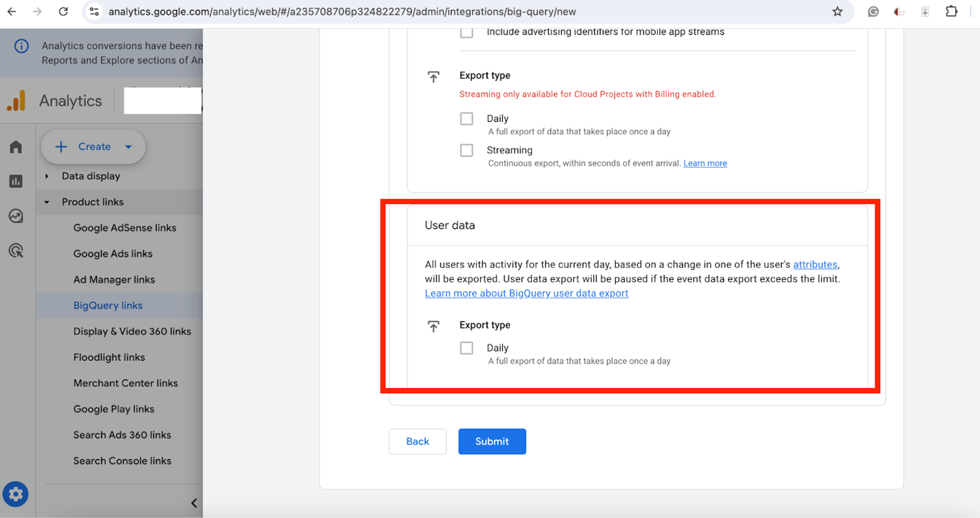Expand the Data display section
Viewport: 980px width, 518px height.
click(47, 176)
